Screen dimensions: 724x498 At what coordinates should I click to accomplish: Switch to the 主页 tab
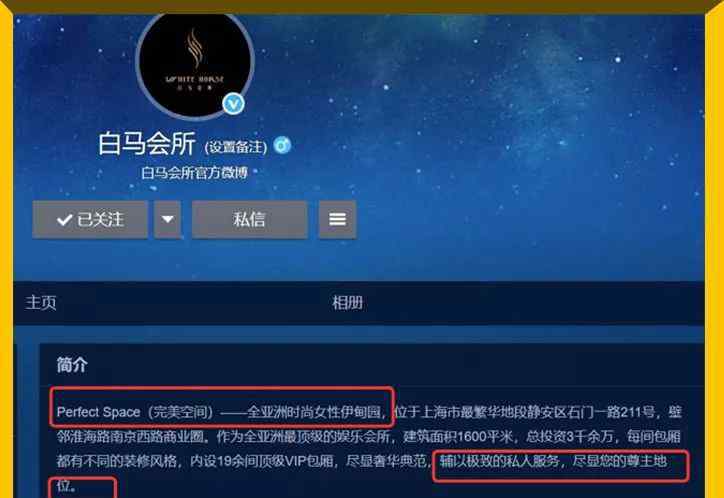click(41, 303)
